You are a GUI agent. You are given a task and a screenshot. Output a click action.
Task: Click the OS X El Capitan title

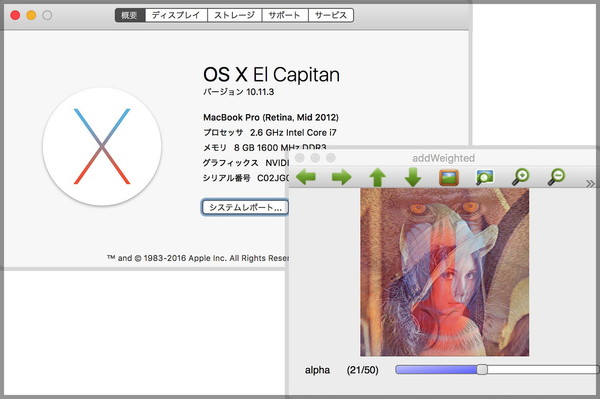pyautogui.click(x=271, y=75)
